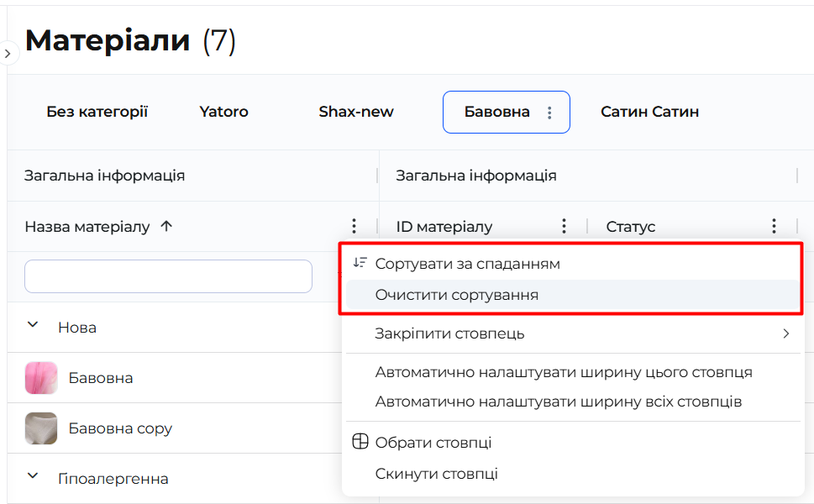Open the Статус column three-dot menu
This screenshot has height=504, width=814.
(x=774, y=226)
